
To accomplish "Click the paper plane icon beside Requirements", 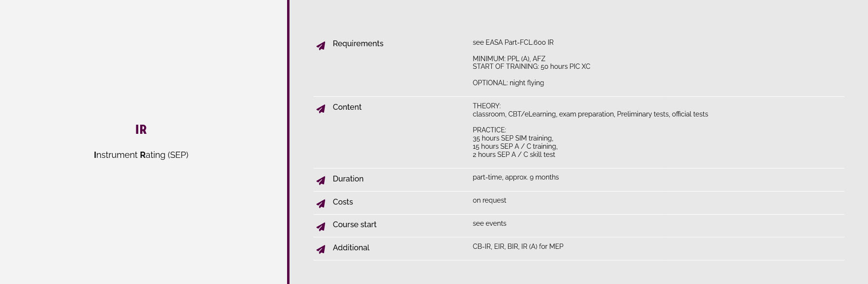I will click(321, 46).
